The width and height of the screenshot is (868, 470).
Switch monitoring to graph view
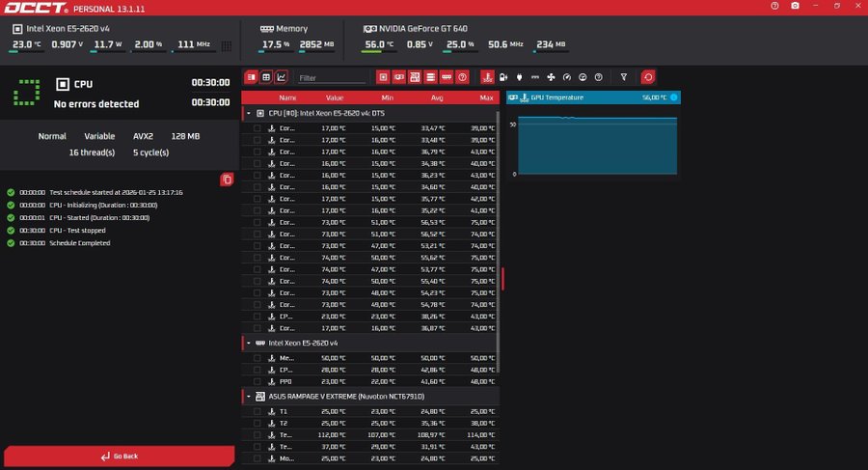click(x=282, y=77)
